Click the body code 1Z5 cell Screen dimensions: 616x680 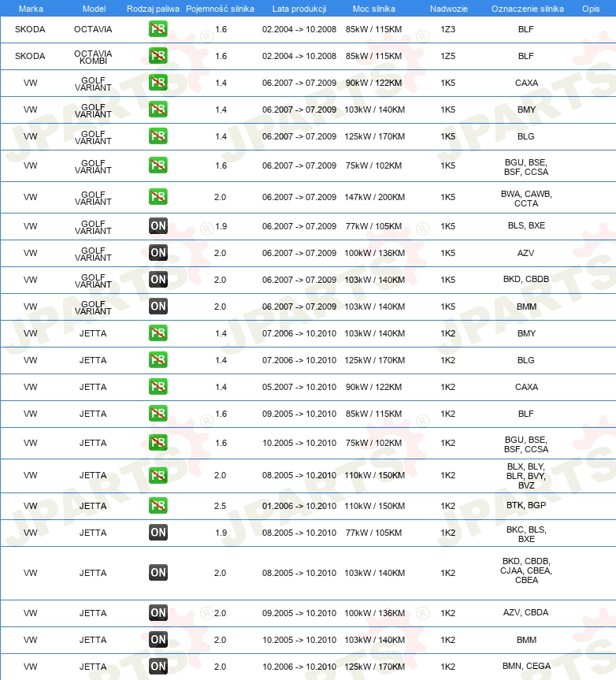click(447, 56)
